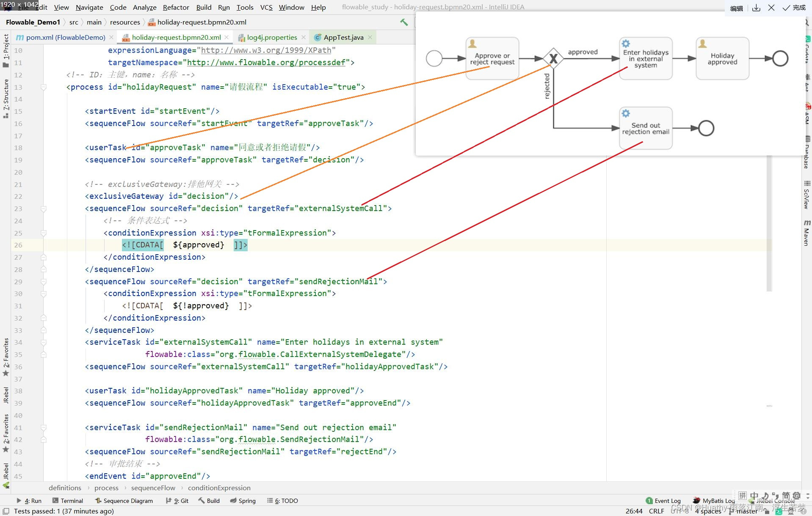Open the Spring tool window

pyautogui.click(x=243, y=501)
